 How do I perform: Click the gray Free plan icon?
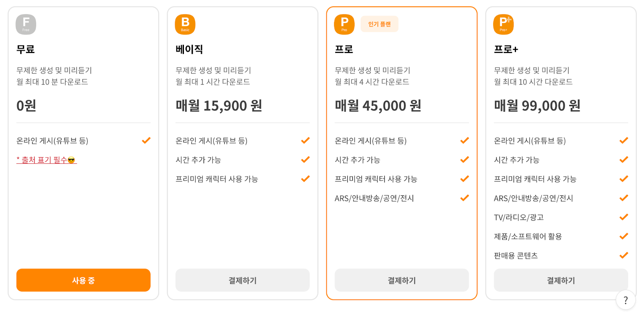tap(26, 24)
